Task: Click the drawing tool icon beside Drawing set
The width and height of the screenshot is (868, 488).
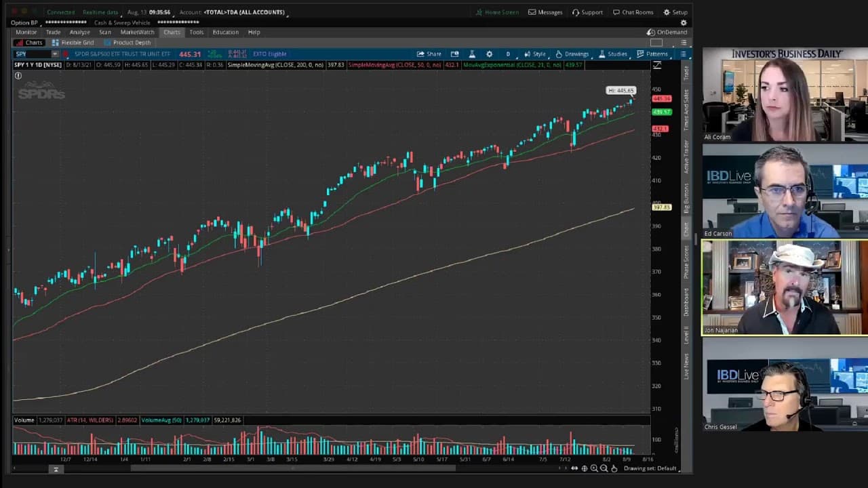Action: (x=614, y=468)
